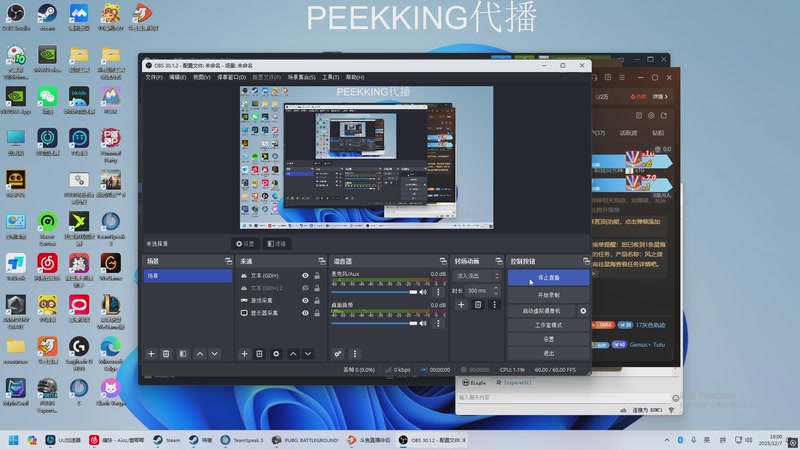The width and height of the screenshot is (800, 450).
Task: Click 开始录制 button
Action: (x=548, y=295)
